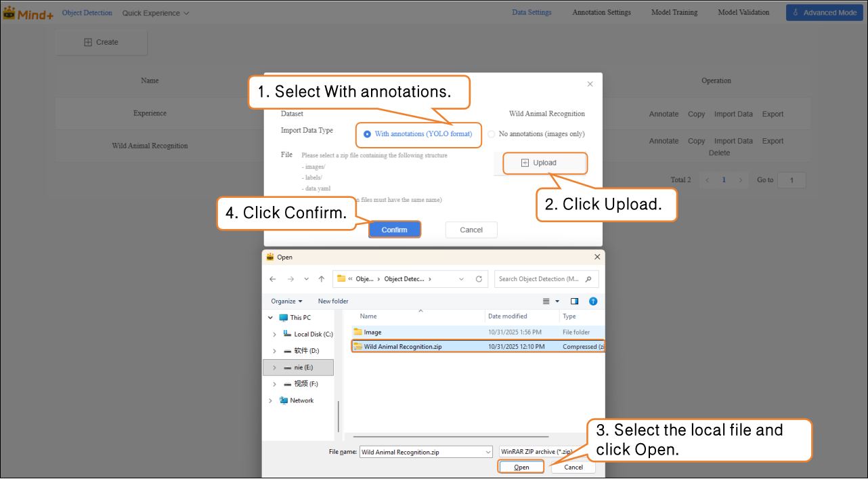The height and width of the screenshot is (479, 868).
Task: Expand Local Disk (C:) tree node
Action: pyautogui.click(x=274, y=334)
